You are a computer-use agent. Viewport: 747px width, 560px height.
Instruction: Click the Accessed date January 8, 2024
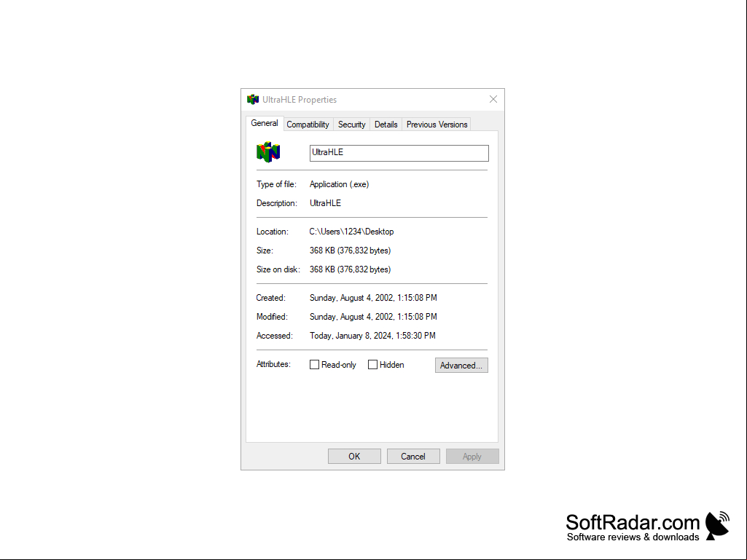(x=372, y=336)
